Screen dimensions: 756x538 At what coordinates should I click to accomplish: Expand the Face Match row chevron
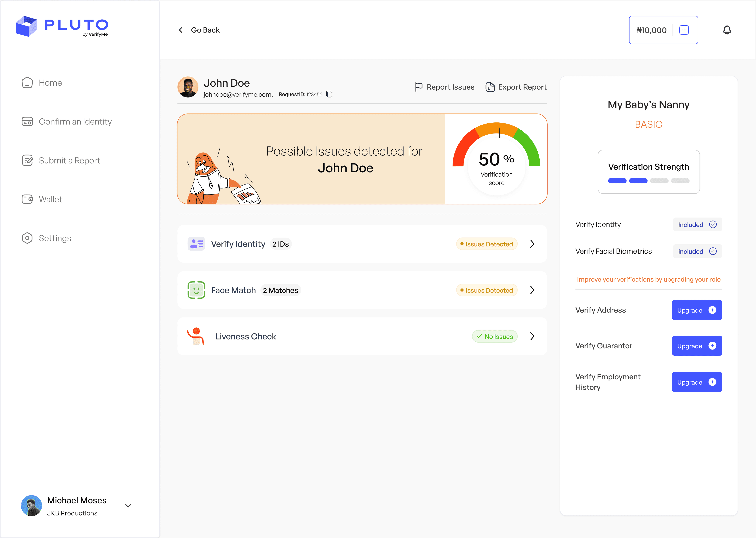point(532,290)
